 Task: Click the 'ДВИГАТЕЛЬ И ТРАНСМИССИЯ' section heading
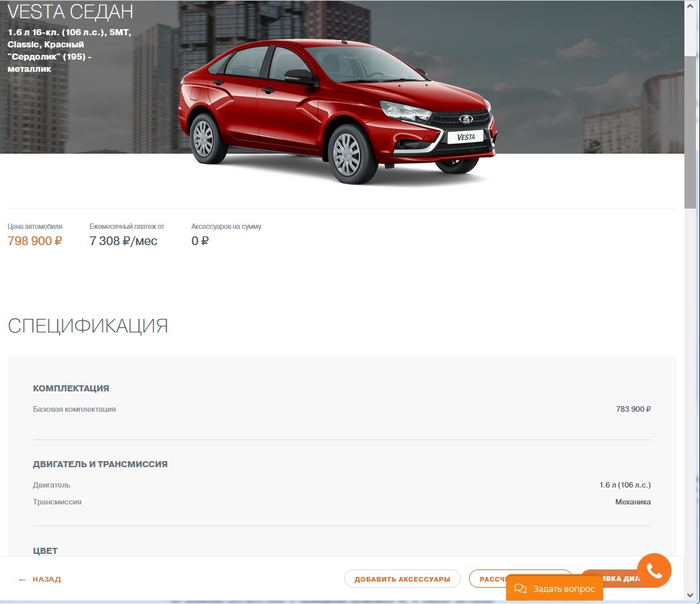[100, 465]
